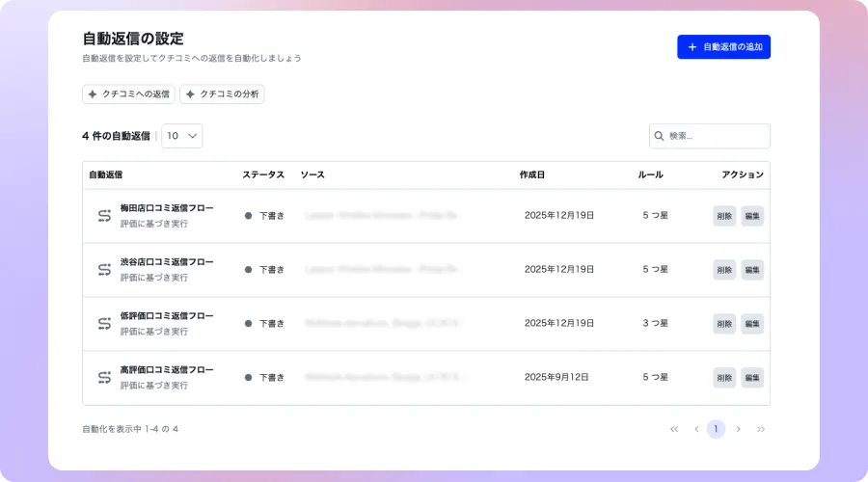Image resolution: width=868 pixels, height=482 pixels.
Task: Click the 自動返信 column header
Action: pos(106,174)
